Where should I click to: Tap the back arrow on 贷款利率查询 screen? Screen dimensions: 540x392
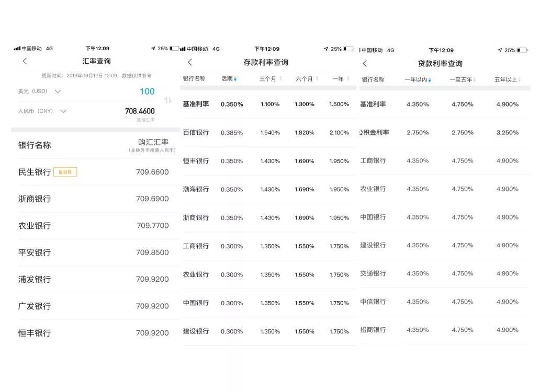(x=365, y=63)
